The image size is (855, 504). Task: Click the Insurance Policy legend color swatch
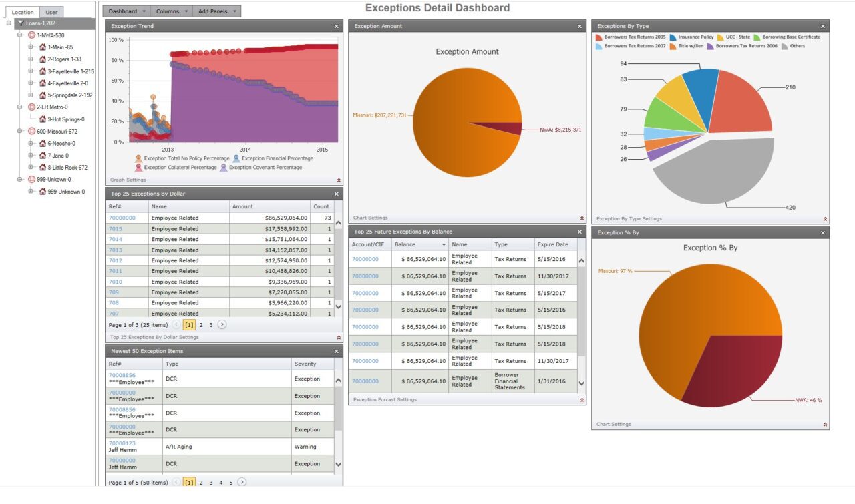coord(672,37)
